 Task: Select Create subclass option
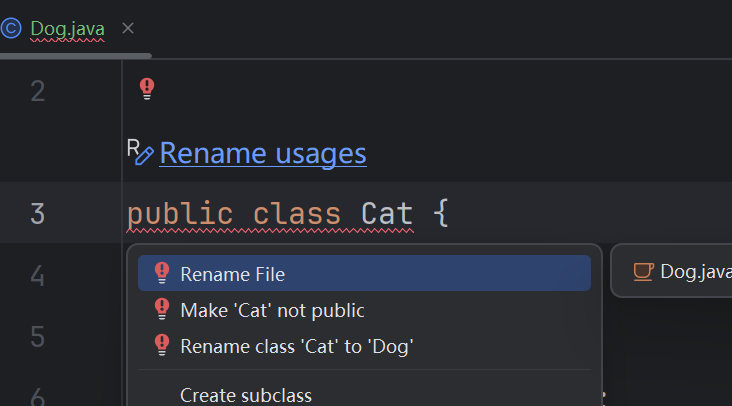click(364, 395)
